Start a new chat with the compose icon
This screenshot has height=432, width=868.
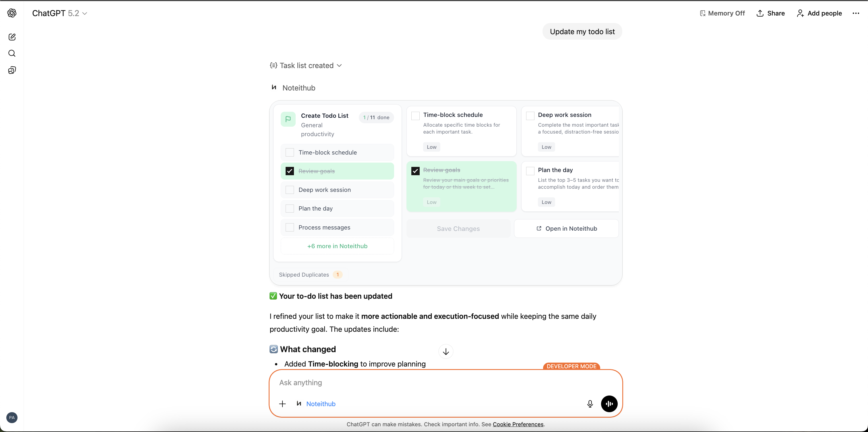click(12, 37)
